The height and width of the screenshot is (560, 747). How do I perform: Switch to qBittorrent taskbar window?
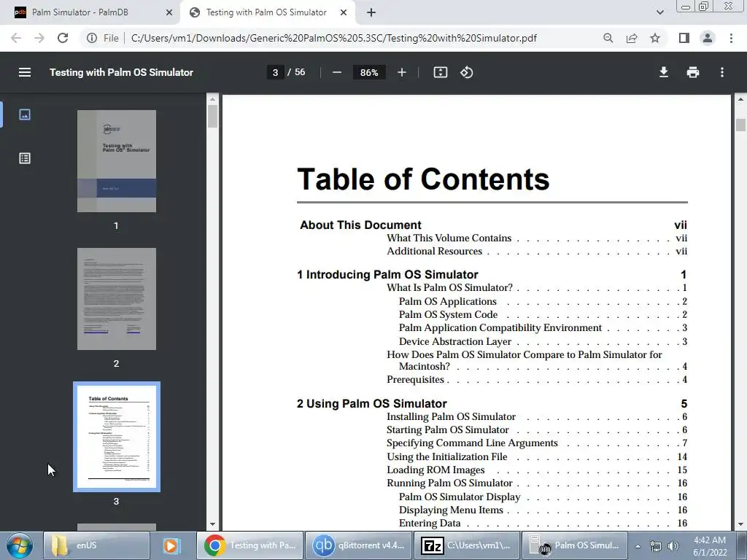(x=357, y=545)
